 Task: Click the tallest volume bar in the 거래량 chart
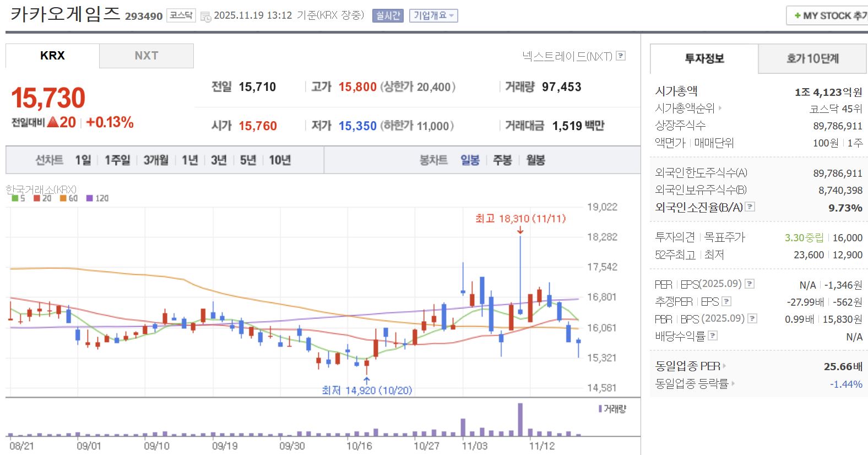[x=520, y=420]
